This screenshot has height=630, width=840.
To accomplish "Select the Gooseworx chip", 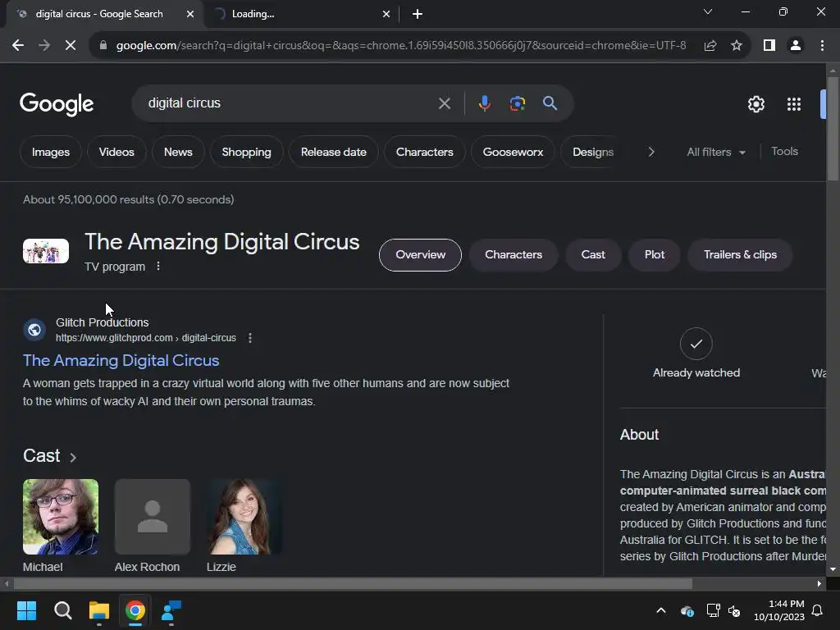I will point(513,152).
